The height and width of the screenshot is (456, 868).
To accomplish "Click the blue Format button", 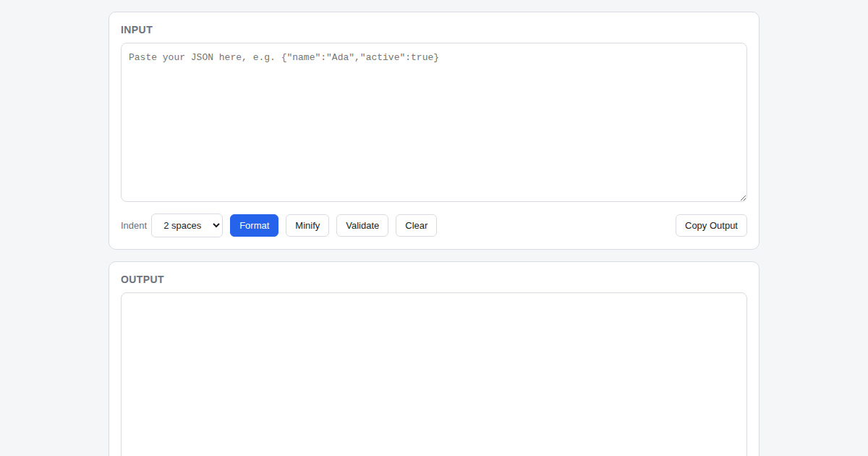I will pos(254,225).
